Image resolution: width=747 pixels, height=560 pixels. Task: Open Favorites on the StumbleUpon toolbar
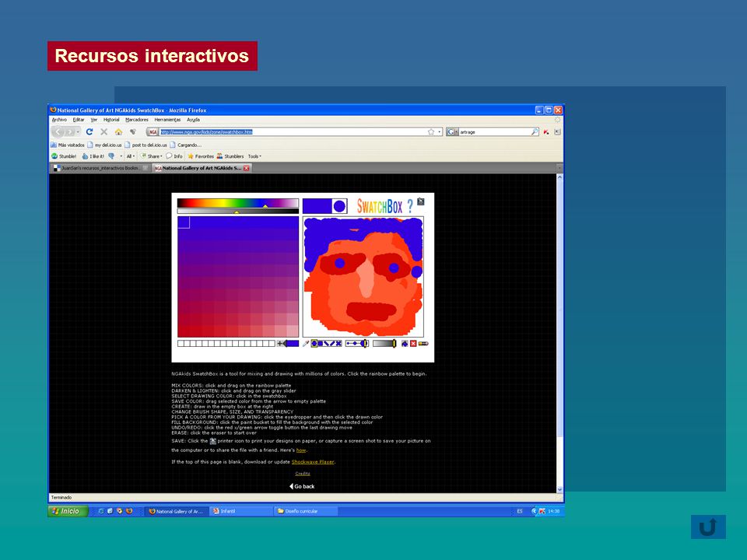coord(201,156)
